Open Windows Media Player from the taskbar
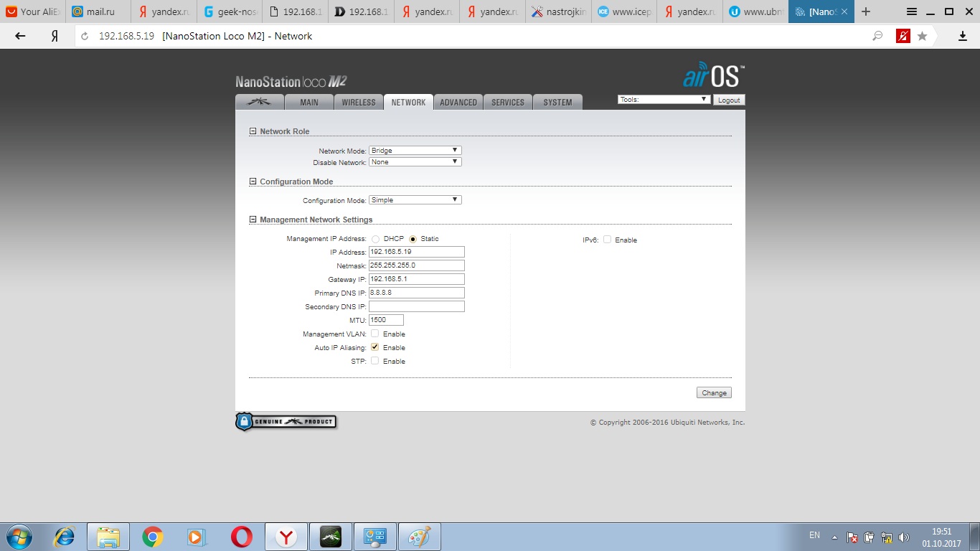 coord(195,537)
